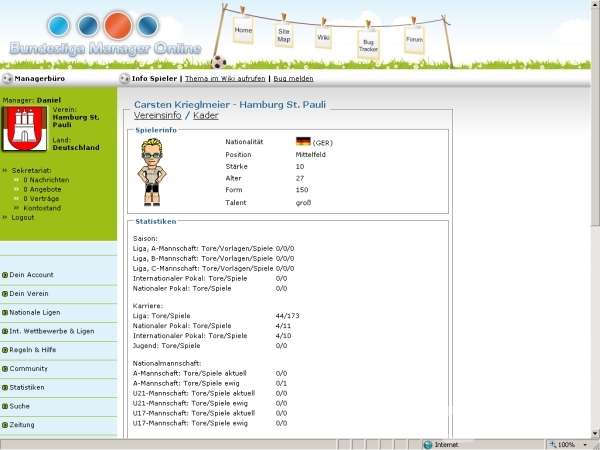Expand the Statistiken sidebar menu
This screenshot has width=600, height=450.
coord(28,387)
